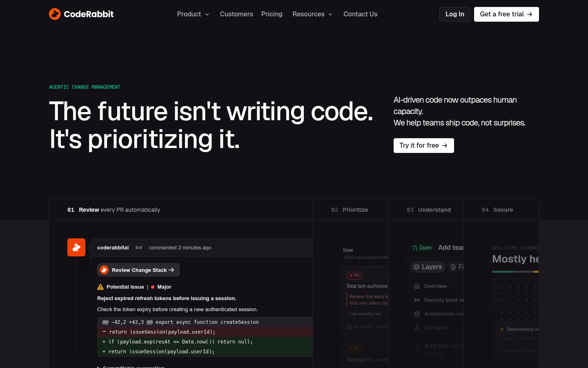Click the yellow warning triangle icon

click(x=100, y=287)
